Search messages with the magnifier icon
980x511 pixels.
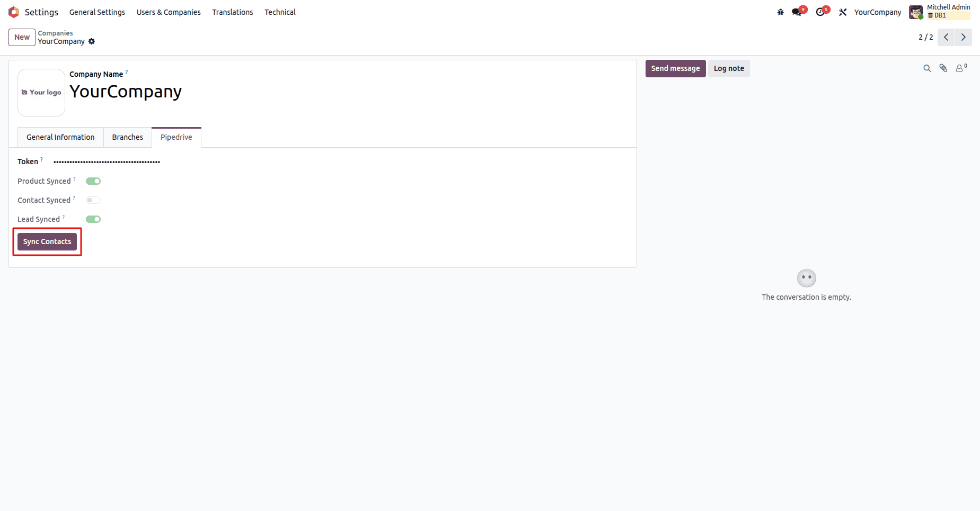[927, 68]
